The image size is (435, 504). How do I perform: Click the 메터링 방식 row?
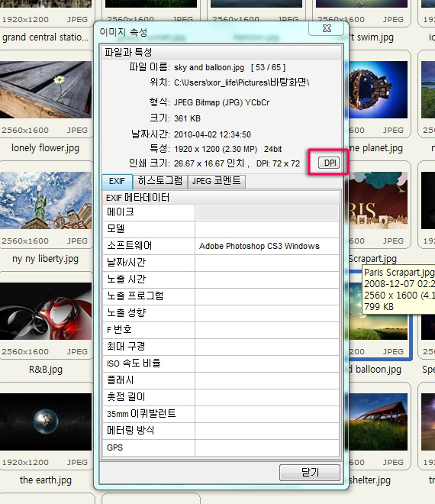click(x=221, y=431)
